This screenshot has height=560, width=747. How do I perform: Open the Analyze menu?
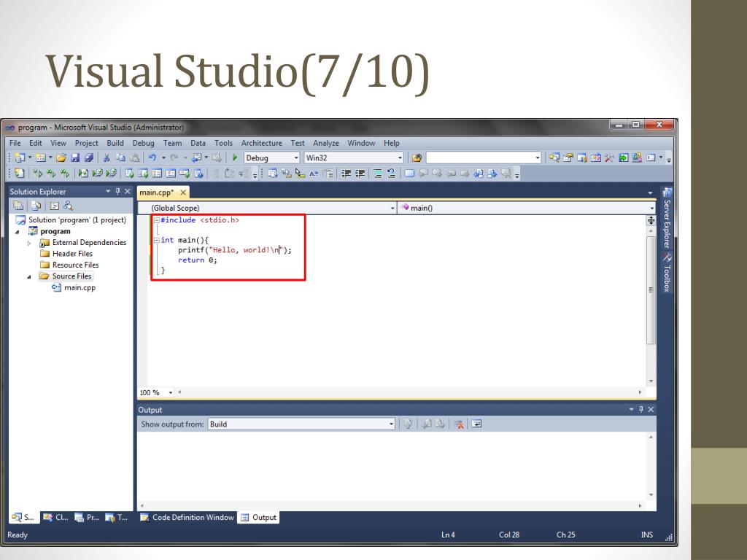click(x=326, y=143)
